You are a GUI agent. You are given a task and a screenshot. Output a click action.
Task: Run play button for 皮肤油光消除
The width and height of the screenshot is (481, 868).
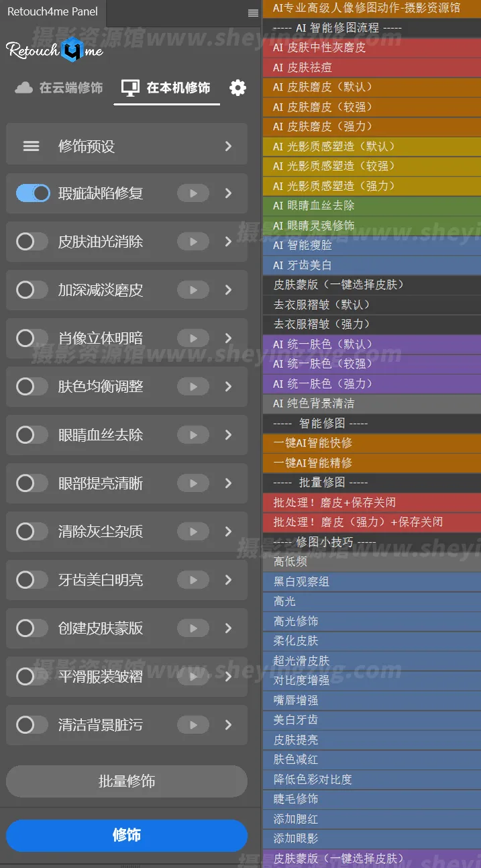click(193, 242)
